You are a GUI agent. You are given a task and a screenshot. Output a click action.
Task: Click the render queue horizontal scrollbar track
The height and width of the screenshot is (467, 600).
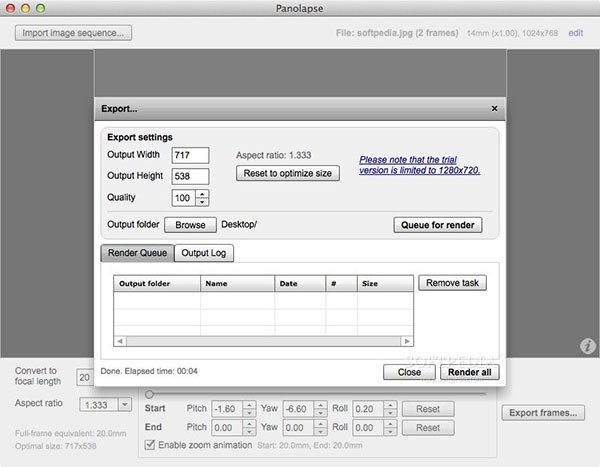263,341
